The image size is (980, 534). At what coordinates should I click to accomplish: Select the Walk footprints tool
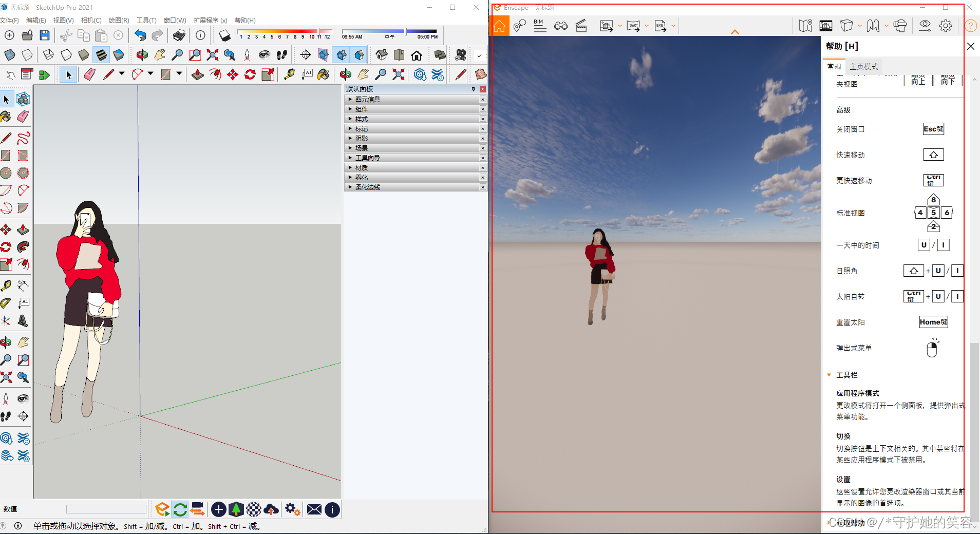281,54
